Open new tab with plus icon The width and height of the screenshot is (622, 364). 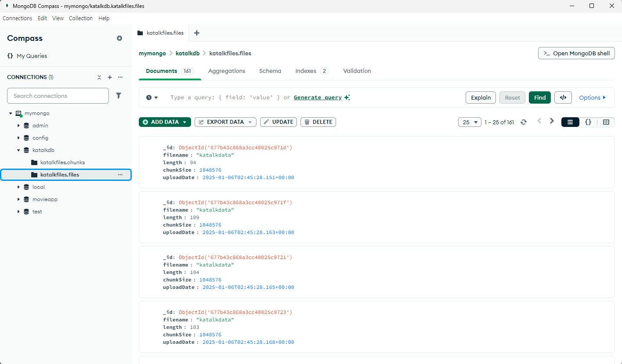(197, 33)
